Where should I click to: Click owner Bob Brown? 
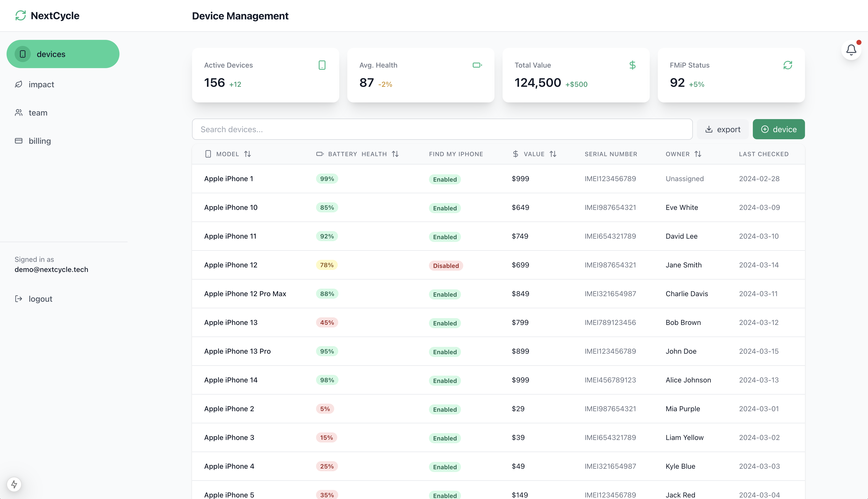point(683,322)
